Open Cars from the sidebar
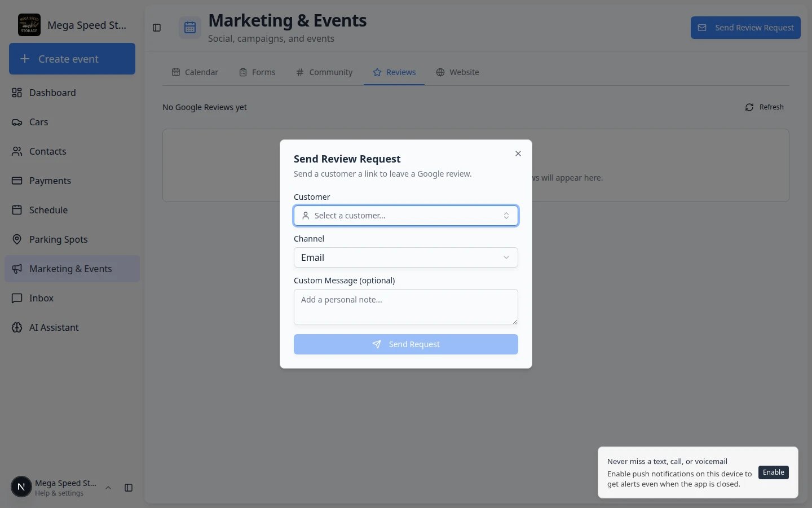The width and height of the screenshot is (812, 508). pyautogui.click(x=72, y=122)
